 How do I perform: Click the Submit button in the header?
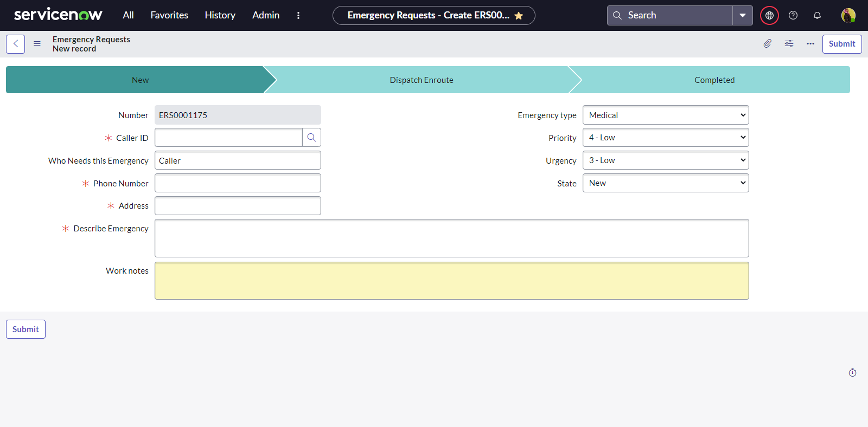(x=841, y=44)
